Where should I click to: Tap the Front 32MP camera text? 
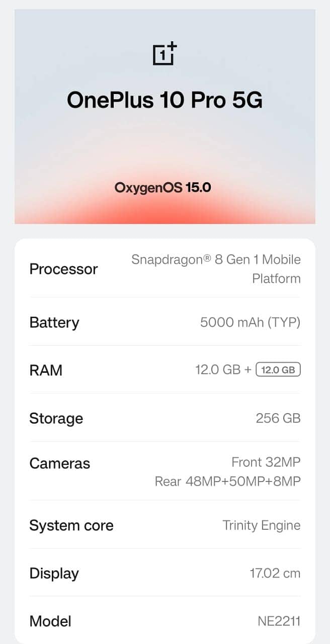coord(266,462)
